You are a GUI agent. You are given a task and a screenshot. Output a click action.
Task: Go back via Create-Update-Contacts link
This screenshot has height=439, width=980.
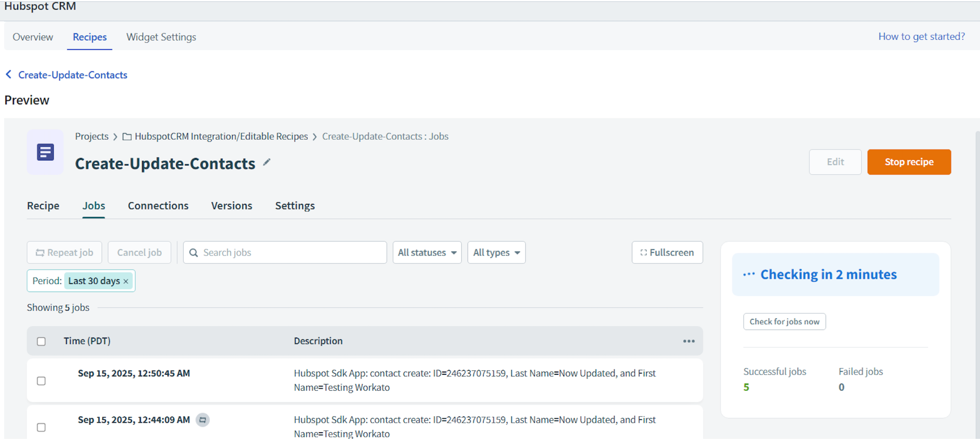73,75
